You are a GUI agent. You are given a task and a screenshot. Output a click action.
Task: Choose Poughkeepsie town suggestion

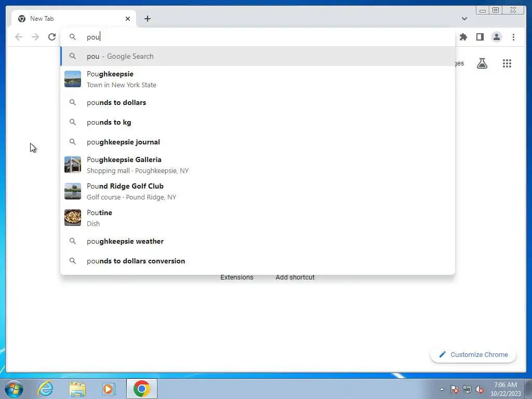click(x=258, y=79)
